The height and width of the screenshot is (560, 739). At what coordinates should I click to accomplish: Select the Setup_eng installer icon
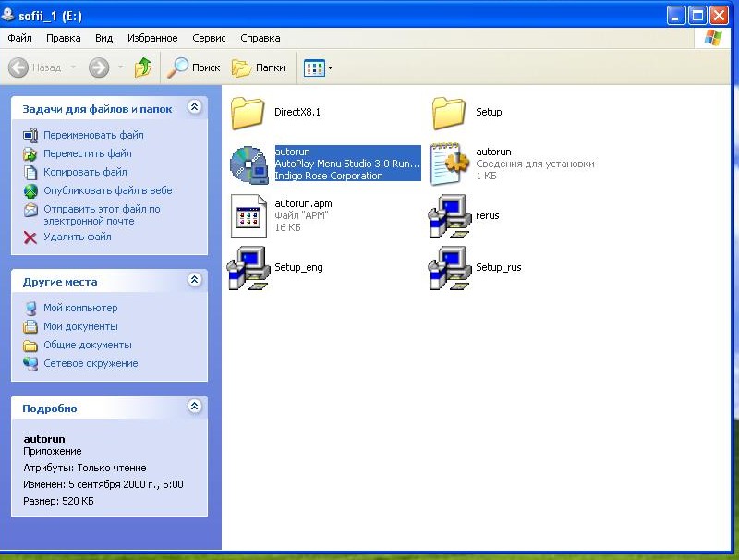pos(248,268)
